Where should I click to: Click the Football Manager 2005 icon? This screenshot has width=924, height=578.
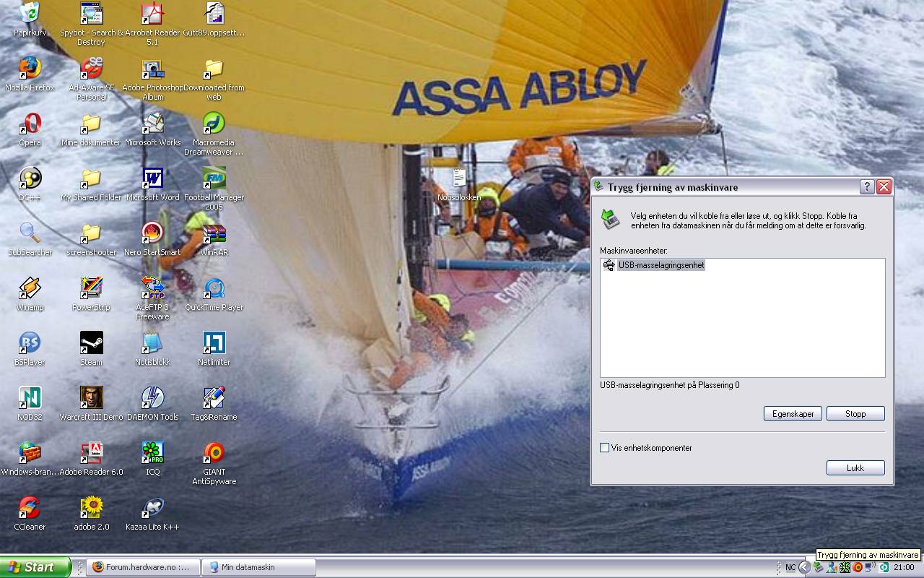214,179
